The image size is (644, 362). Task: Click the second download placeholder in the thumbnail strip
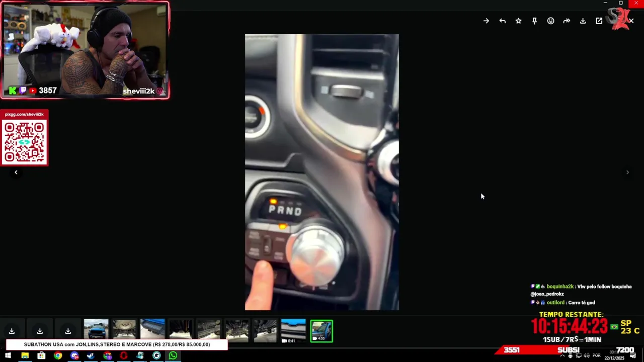point(40,331)
